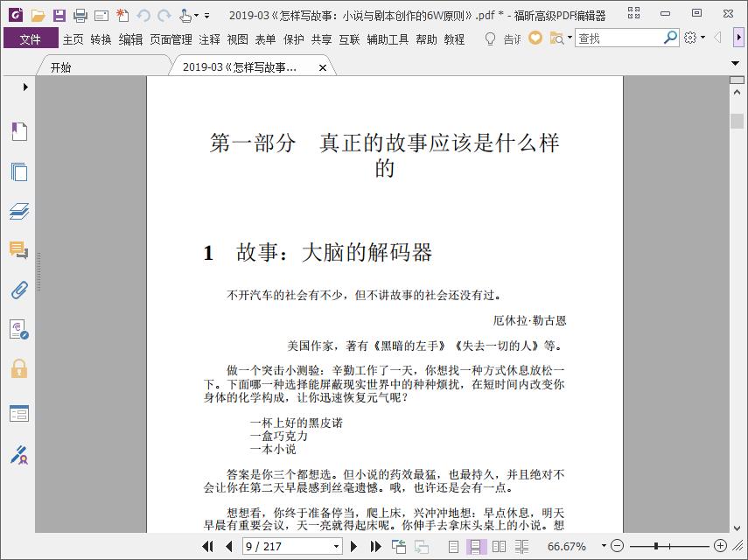Zoom in with the plus button
Screen dimensions: 748x560
click(720, 546)
